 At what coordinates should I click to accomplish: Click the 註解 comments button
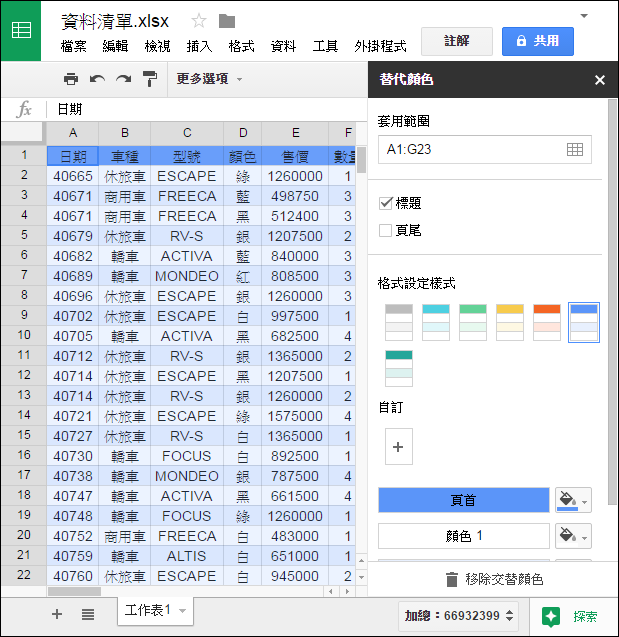[x=457, y=41]
